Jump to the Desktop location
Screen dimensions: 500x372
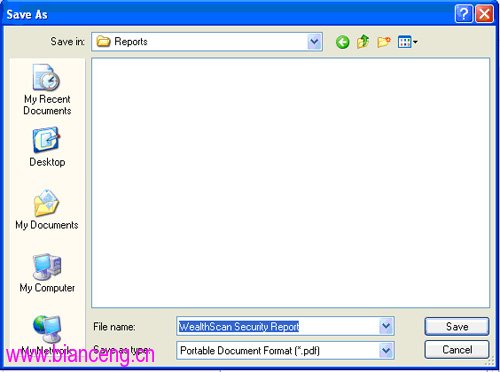pos(47,147)
